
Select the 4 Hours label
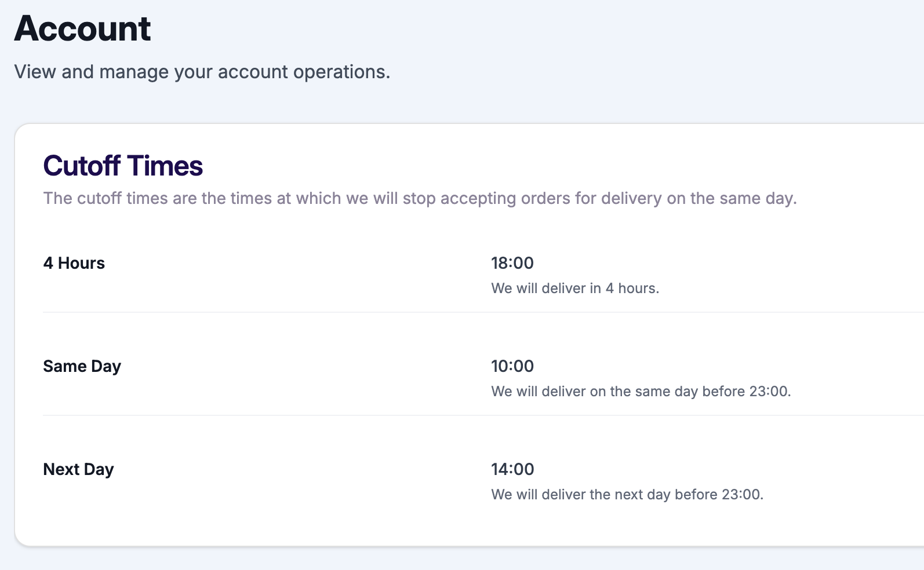74,264
